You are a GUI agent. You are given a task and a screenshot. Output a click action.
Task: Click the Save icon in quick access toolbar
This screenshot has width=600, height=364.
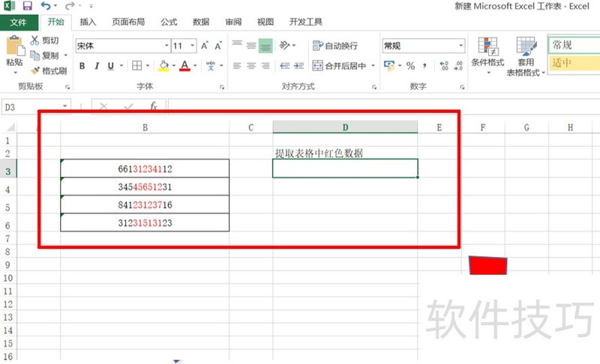point(28,6)
